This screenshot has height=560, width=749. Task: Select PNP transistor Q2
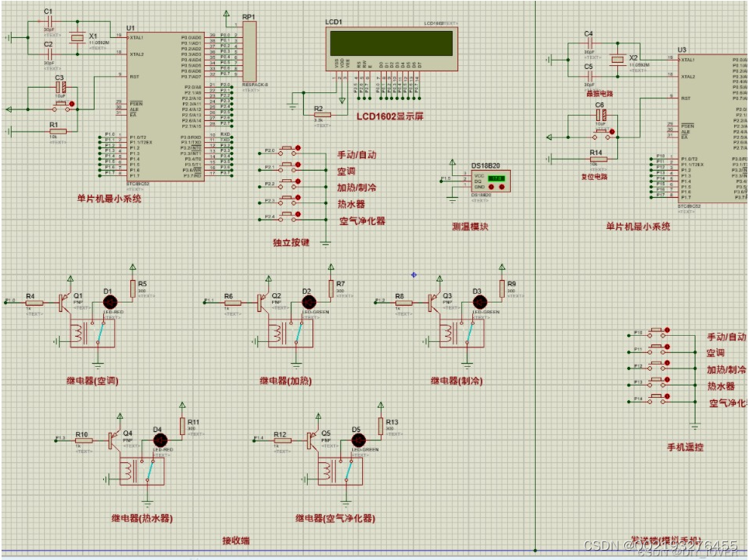point(264,302)
